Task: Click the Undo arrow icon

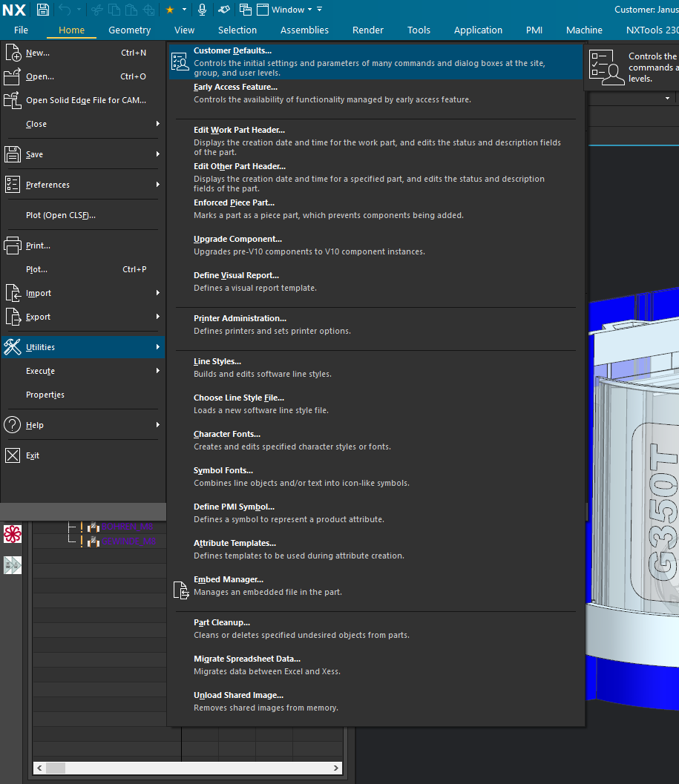Action: pos(65,10)
